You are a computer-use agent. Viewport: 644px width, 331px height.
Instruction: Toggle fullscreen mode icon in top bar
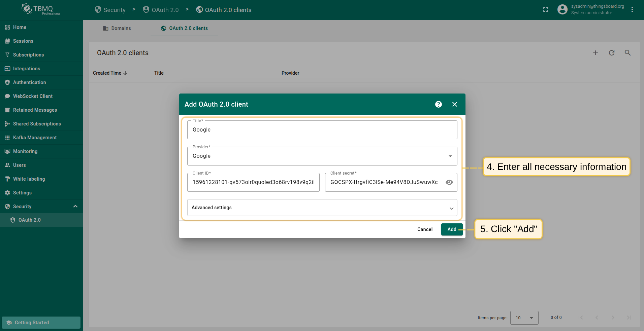[x=546, y=10]
